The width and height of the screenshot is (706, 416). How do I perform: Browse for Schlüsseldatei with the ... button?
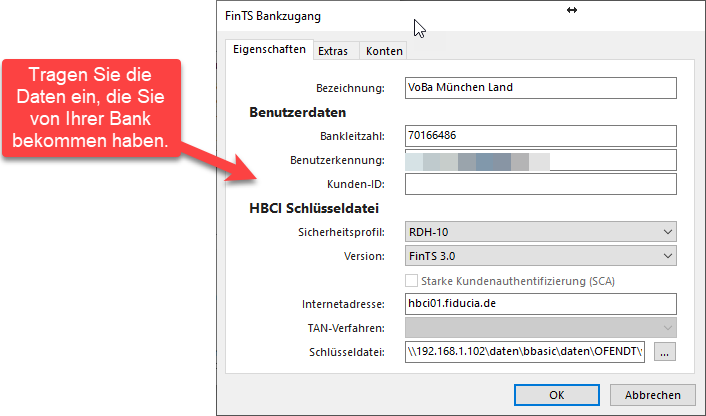point(665,352)
